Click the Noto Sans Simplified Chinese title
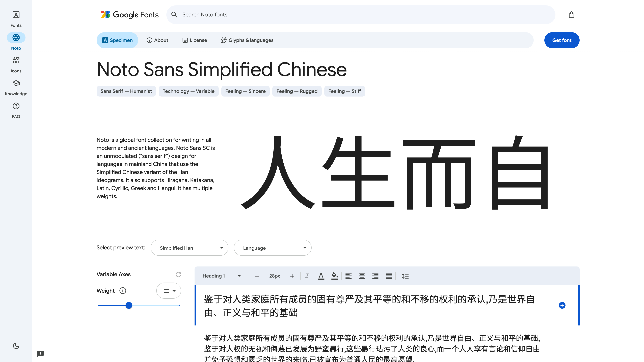The height and width of the screenshot is (362, 644). (222, 70)
